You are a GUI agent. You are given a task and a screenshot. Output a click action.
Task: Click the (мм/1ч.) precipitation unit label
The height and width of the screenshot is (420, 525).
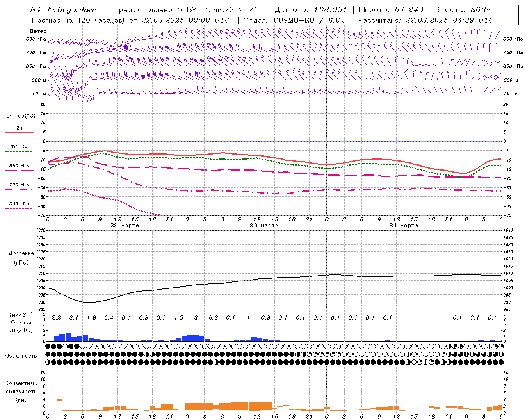21,330
